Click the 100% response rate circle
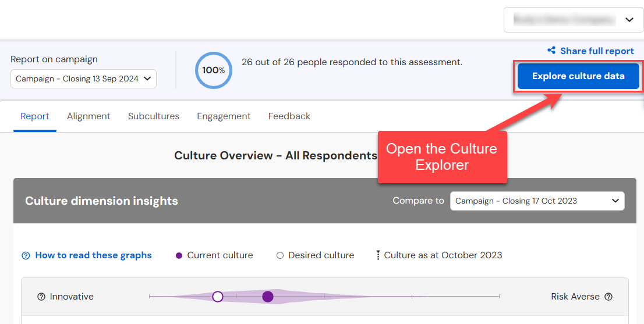Image resolution: width=644 pixels, height=324 pixels. 214,70
